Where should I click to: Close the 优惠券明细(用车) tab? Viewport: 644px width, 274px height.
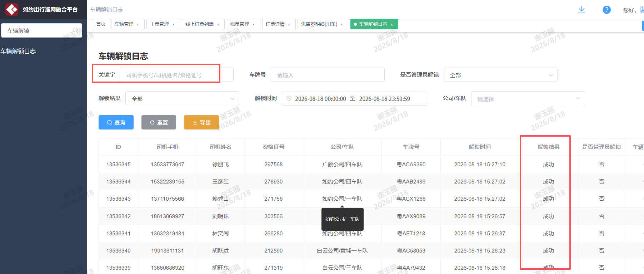(342, 25)
